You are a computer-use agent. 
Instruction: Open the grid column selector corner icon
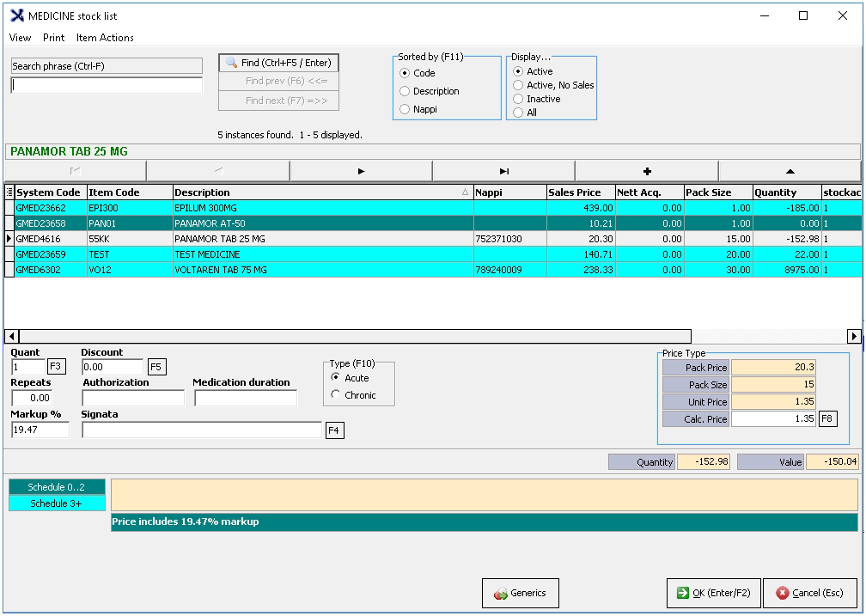pos(9,192)
